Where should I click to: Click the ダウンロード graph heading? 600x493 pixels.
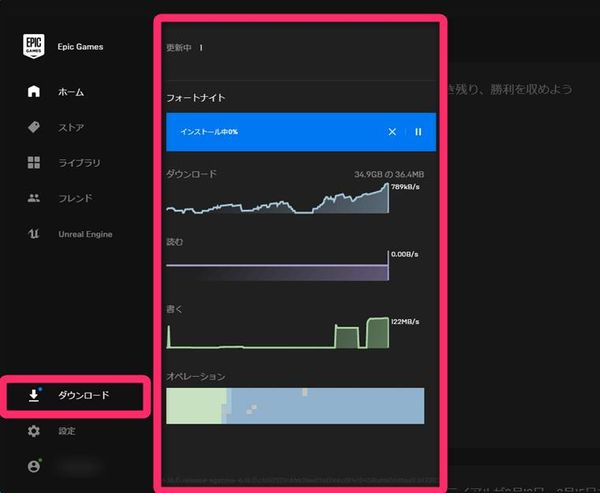(191, 174)
